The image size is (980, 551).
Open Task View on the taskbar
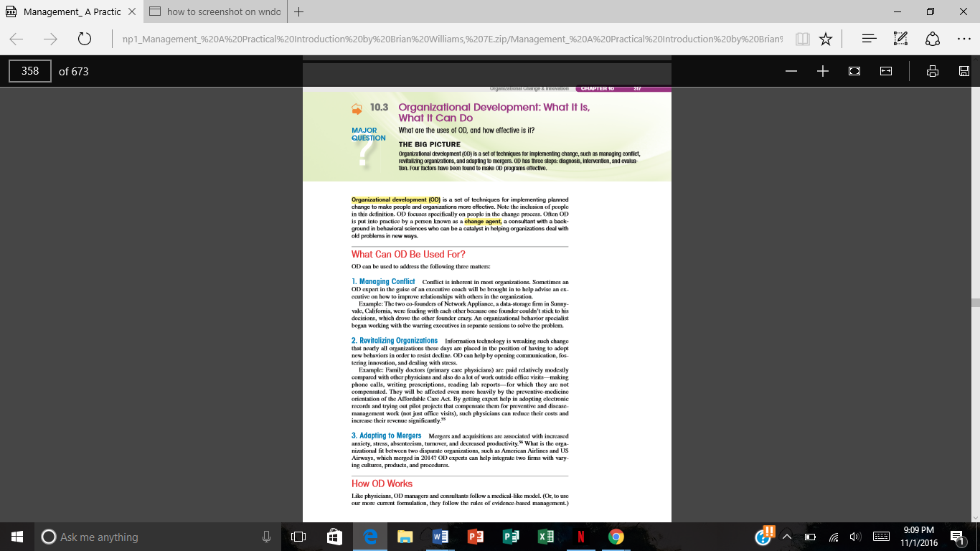pos(298,537)
